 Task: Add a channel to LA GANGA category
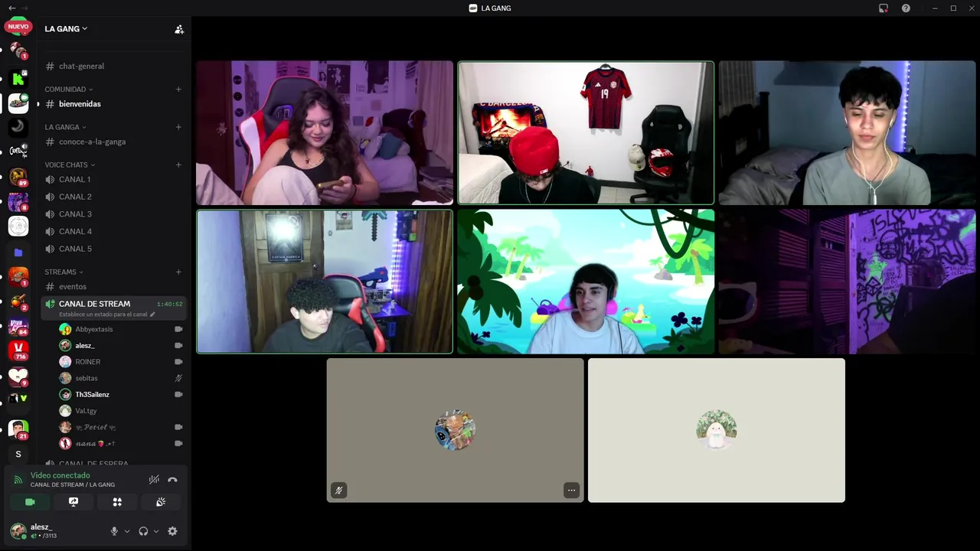178,127
